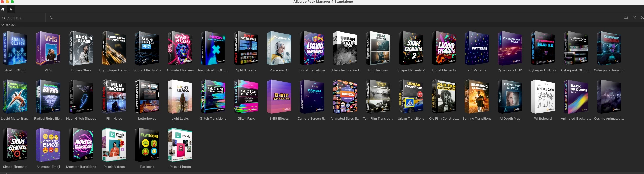Open the Animated Markers pack
This screenshot has height=174, width=644.
[x=180, y=48]
